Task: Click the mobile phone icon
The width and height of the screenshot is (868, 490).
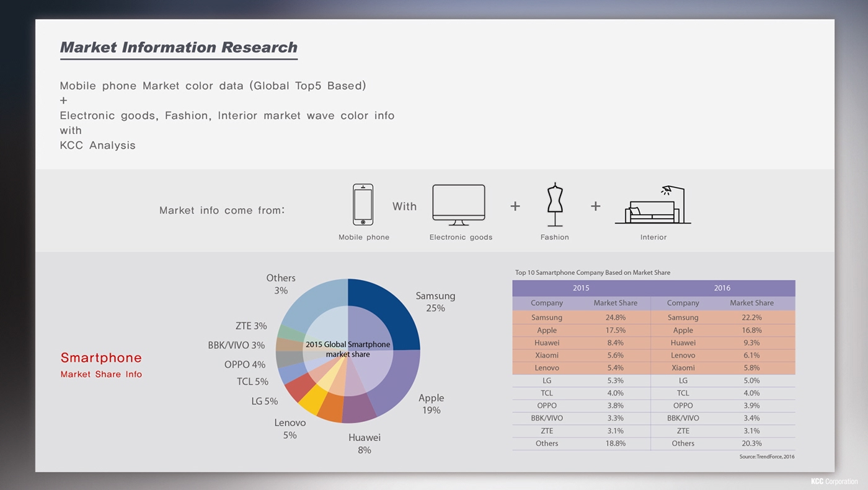Action: coord(363,204)
